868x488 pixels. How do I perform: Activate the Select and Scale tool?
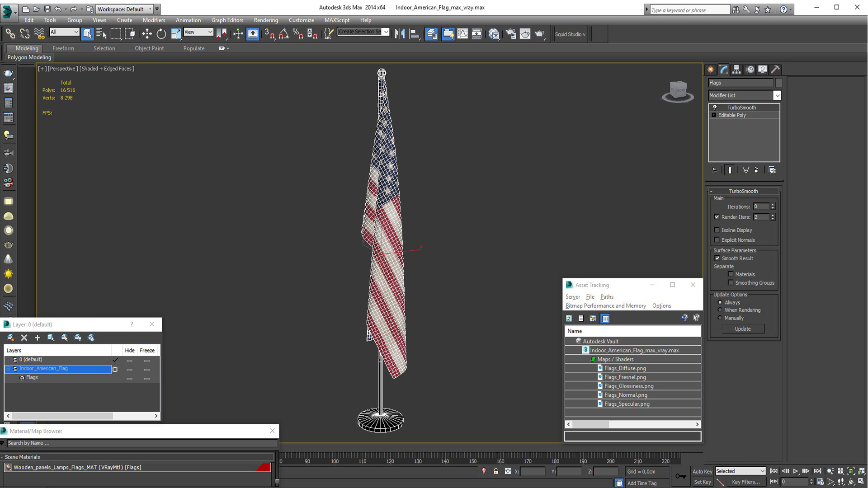(176, 33)
